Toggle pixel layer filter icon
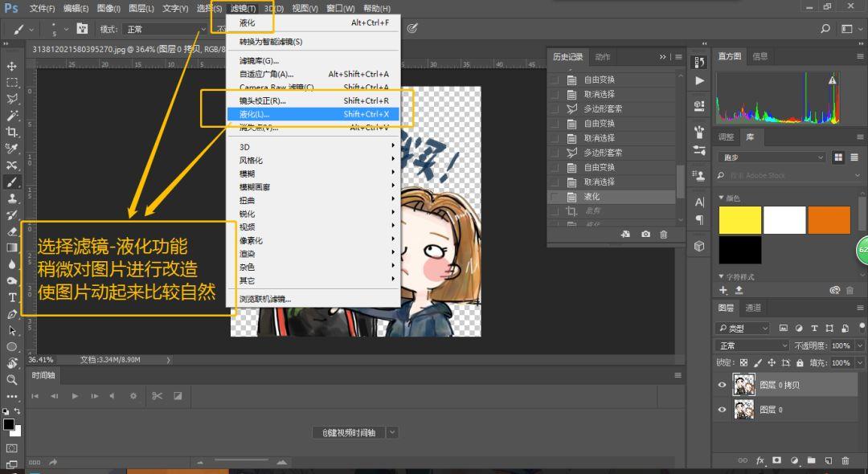 click(783, 328)
